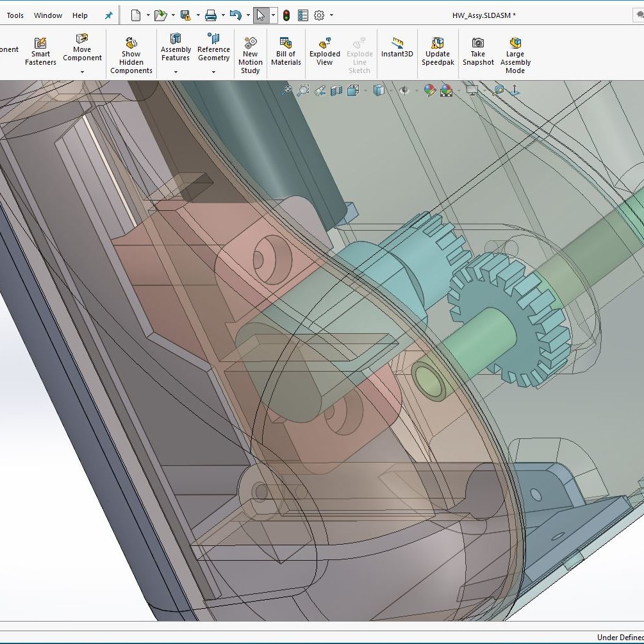Click Zoom to Fit in view toolbar
644x644 pixels.
(x=286, y=90)
